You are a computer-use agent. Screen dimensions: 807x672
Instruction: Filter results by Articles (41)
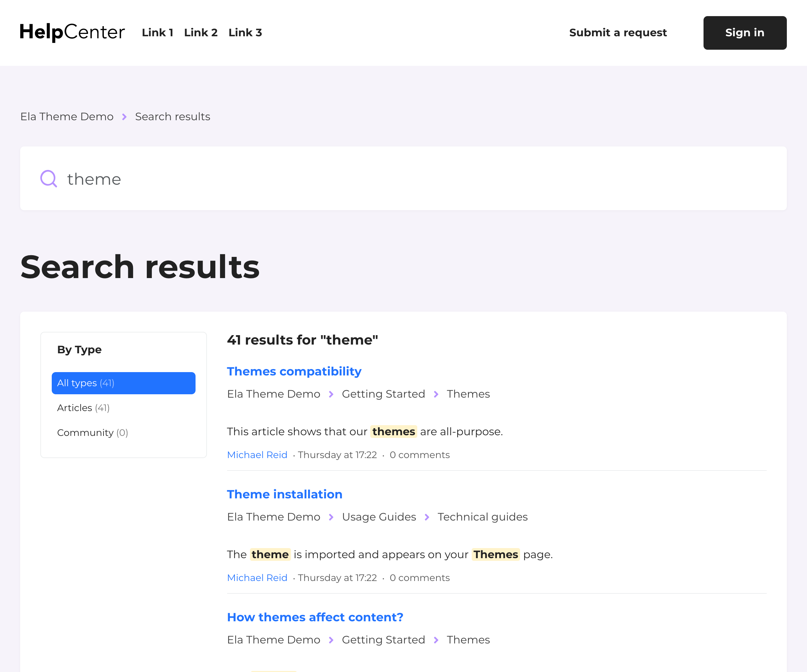83,408
